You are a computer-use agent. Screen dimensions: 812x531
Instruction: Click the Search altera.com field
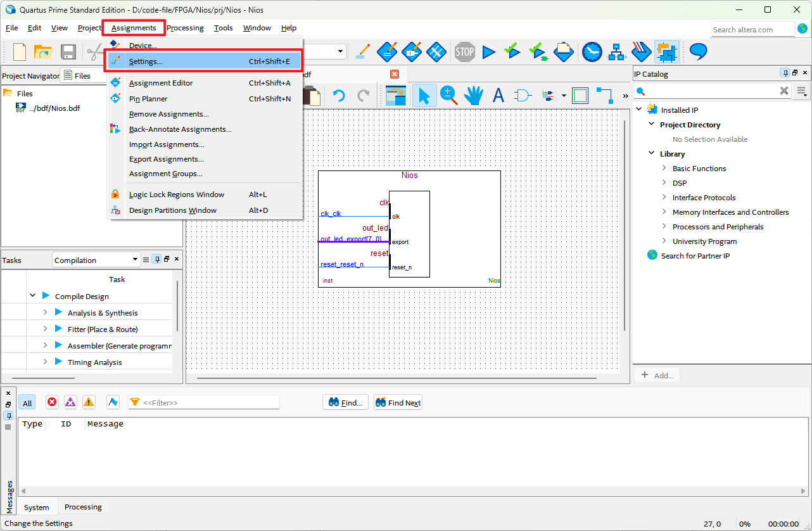pyautogui.click(x=752, y=29)
